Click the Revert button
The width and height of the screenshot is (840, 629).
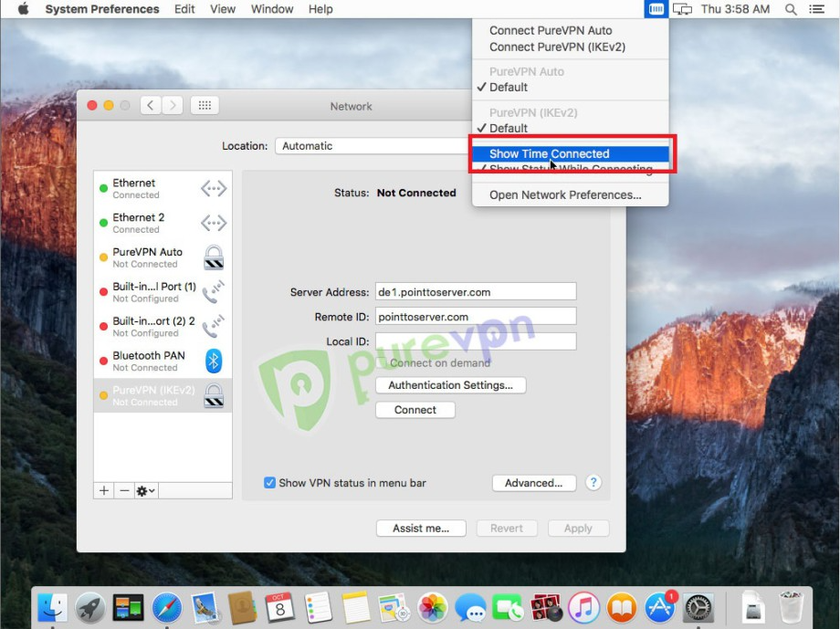click(x=506, y=529)
